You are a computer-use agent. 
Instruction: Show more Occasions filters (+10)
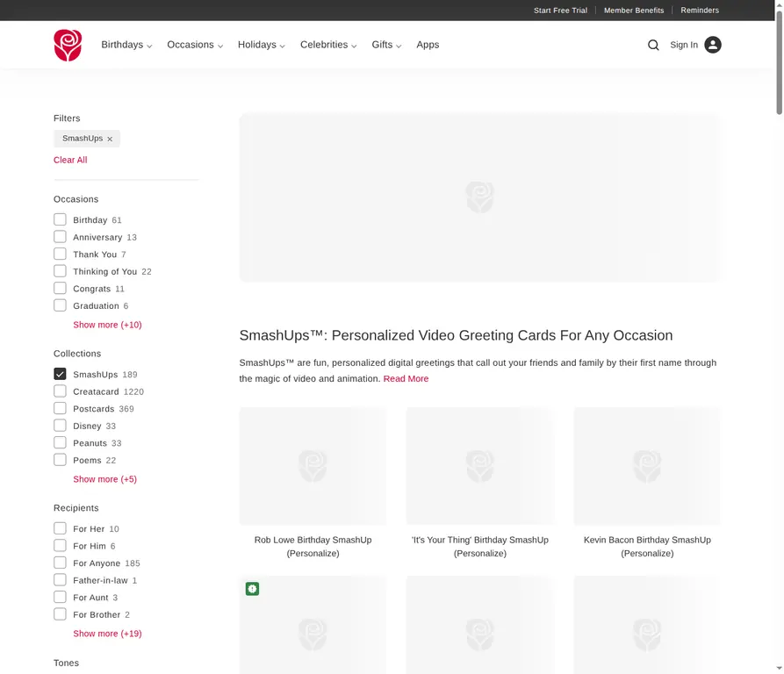[107, 325]
